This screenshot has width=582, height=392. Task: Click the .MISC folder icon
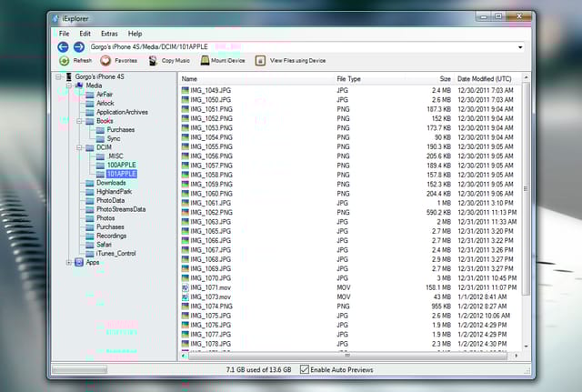100,156
